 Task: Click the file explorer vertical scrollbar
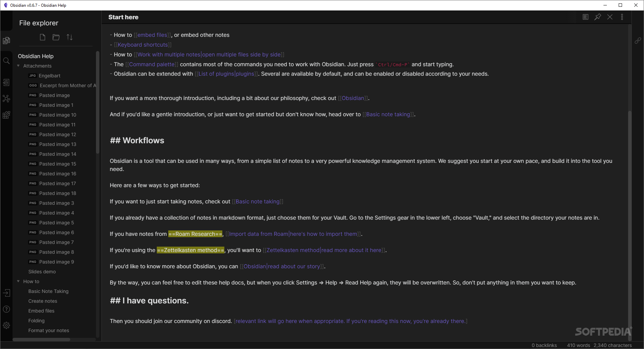98,102
